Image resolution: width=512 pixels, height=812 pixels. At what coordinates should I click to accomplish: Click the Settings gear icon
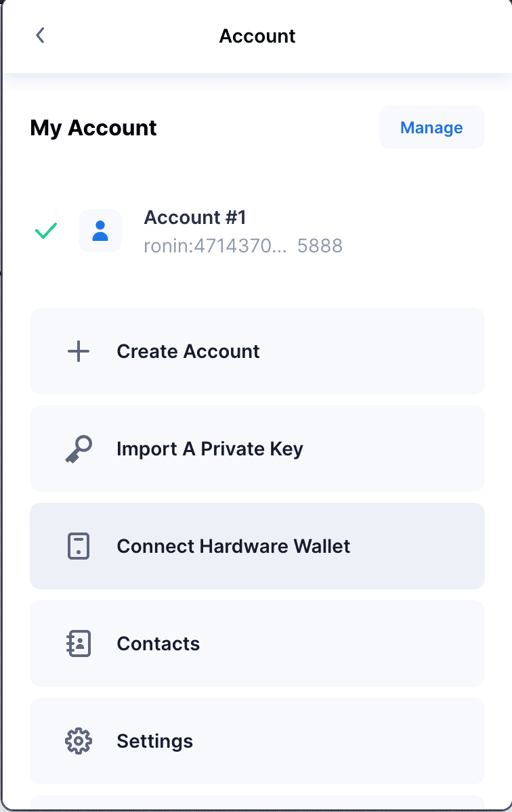[79, 741]
